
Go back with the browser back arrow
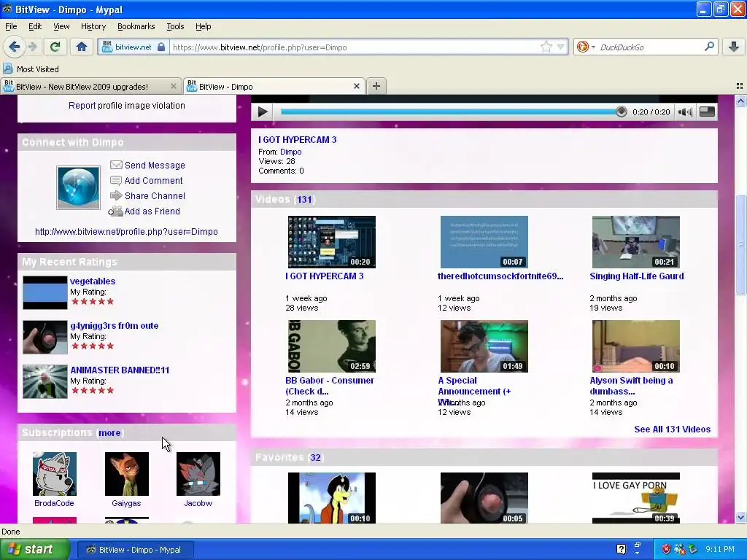[14, 47]
